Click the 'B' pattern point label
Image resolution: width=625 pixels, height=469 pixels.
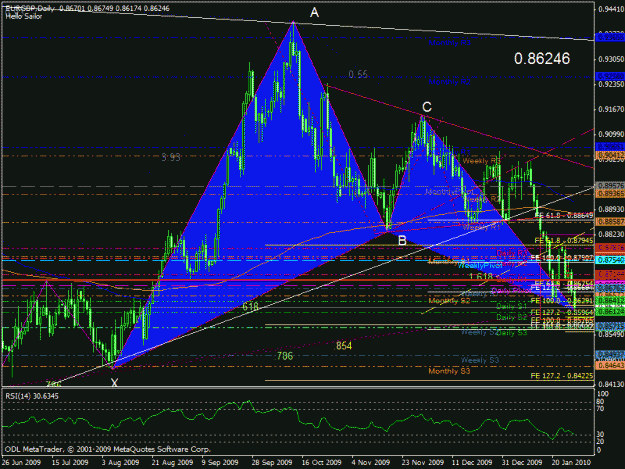[x=402, y=241]
